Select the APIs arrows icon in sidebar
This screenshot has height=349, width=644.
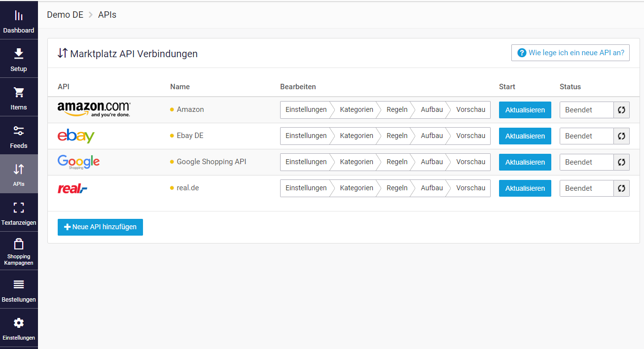pos(19,169)
